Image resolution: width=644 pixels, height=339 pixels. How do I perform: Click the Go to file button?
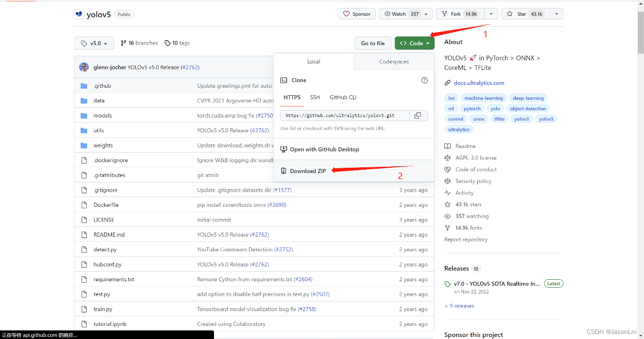coord(373,43)
